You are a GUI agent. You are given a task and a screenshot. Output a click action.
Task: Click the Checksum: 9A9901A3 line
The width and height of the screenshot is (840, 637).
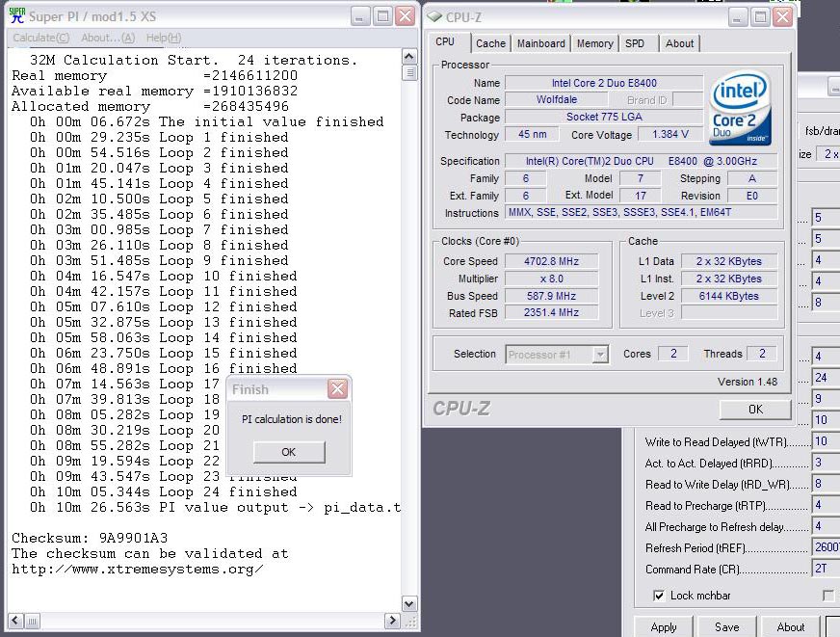90,538
